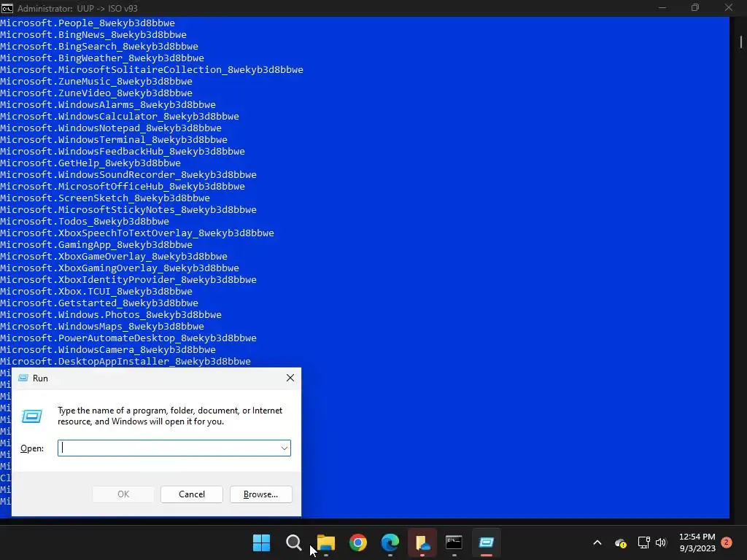The height and width of the screenshot is (560, 747).
Task: Click the console window vertical scrollbar thumb
Action: click(x=741, y=42)
